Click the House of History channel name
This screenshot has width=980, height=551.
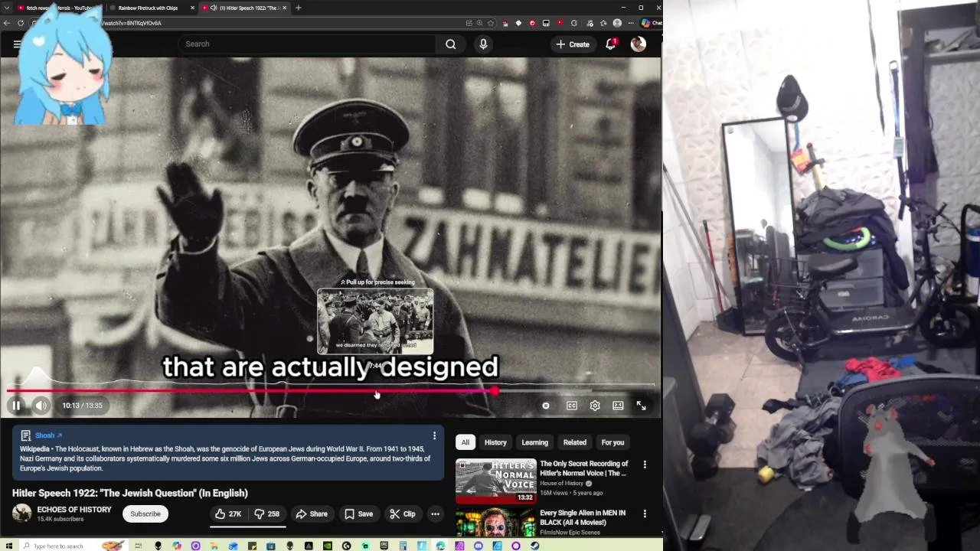(562, 484)
